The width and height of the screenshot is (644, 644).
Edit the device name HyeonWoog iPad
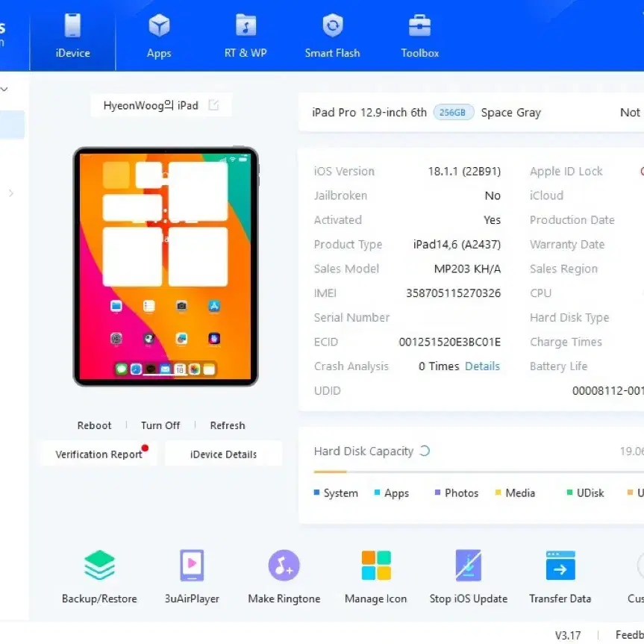click(213, 105)
